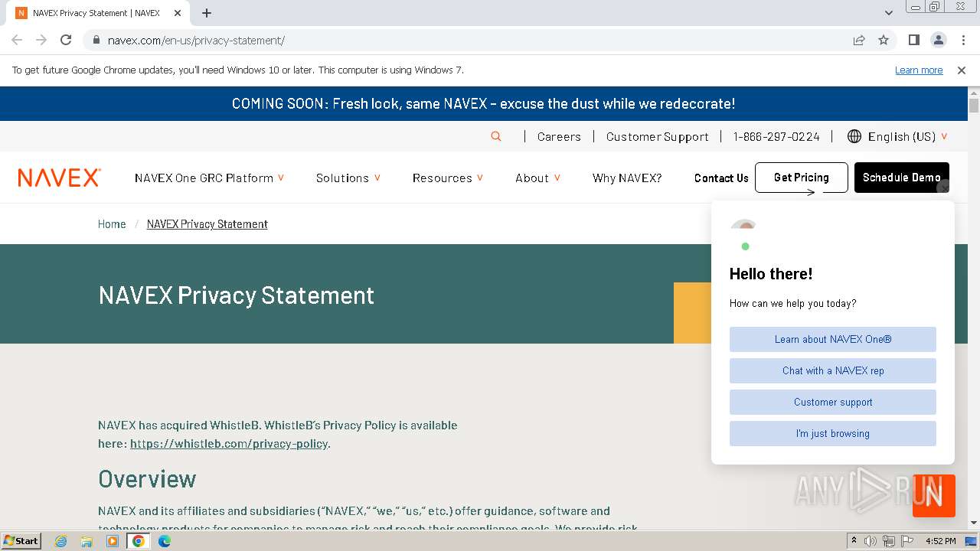Click the address bar URL field
Viewport: 980px width, 551px height.
[x=475, y=41]
